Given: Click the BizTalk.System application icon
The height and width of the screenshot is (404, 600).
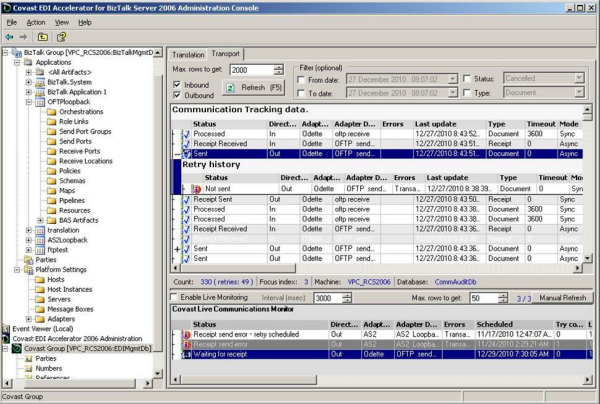Looking at the screenshot, I should coord(40,82).
